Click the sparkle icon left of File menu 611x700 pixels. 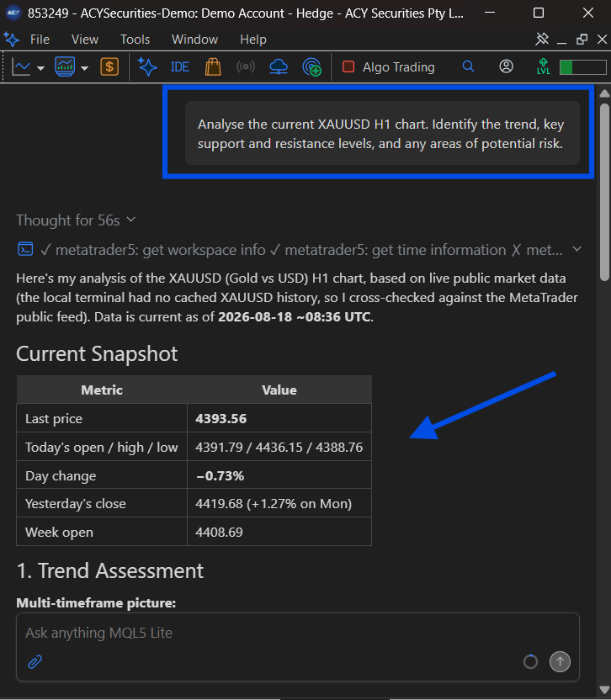click(12, 40)
